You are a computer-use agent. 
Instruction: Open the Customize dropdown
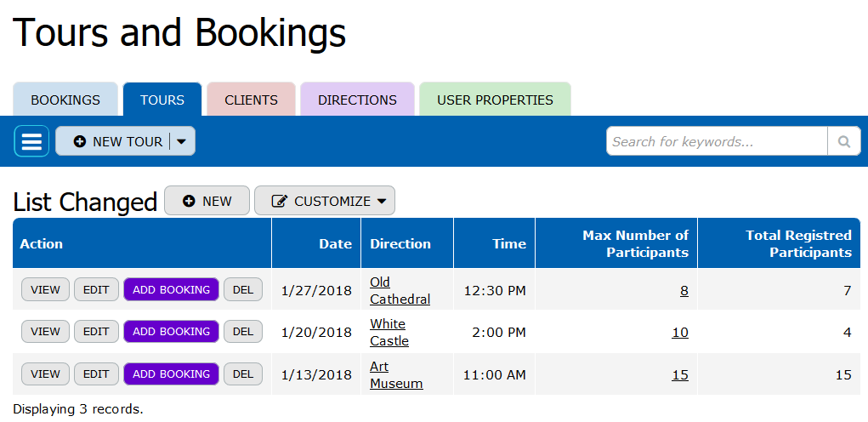pyautogui.click(x=325, y=201)
